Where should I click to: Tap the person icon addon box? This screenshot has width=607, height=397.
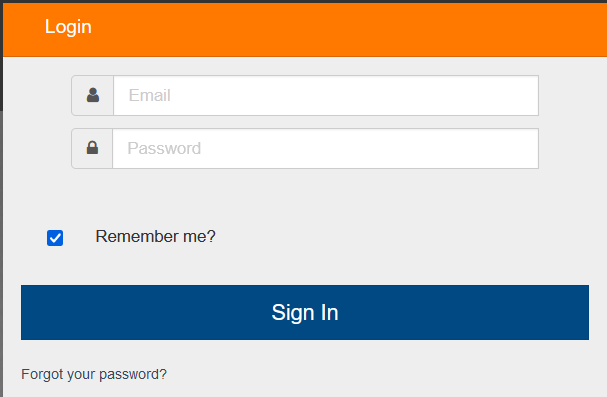(x=93, y=96)
